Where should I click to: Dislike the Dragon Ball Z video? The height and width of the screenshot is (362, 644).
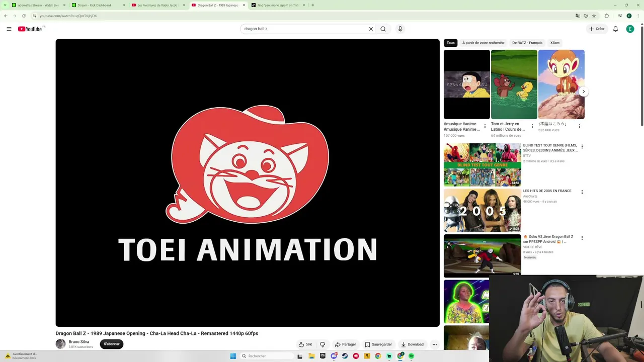[x=323, y=344]
